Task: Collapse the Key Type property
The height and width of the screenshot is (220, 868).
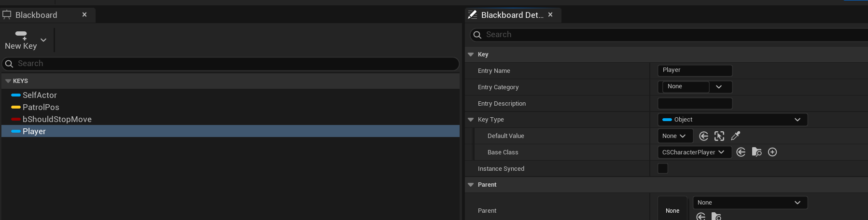Action: [471, 120]
